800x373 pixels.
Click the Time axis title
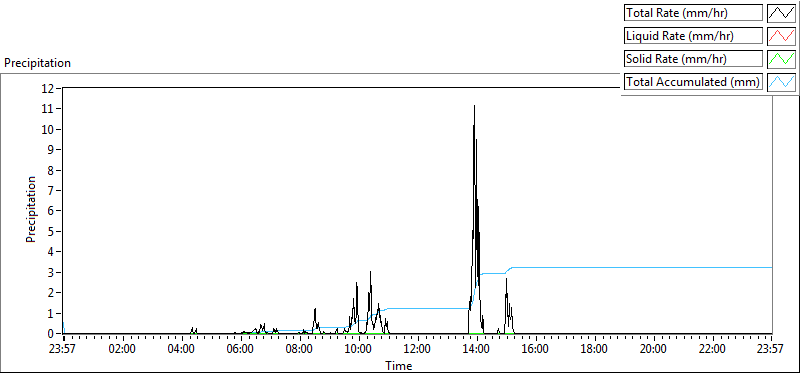(x=399, y=365)
